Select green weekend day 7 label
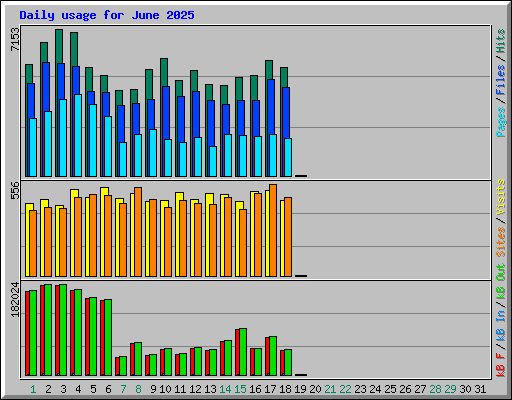 (x=123, y=389)
